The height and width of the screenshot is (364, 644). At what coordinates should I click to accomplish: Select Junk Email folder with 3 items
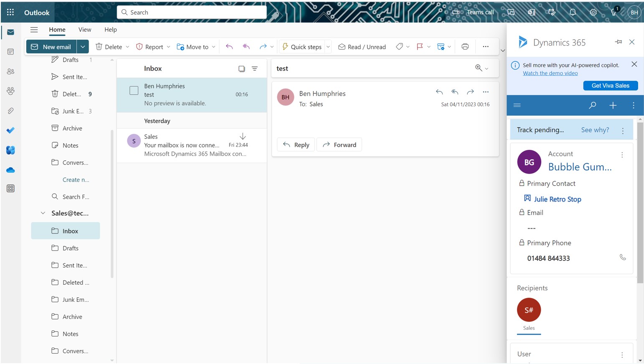[x=71, y=111]
